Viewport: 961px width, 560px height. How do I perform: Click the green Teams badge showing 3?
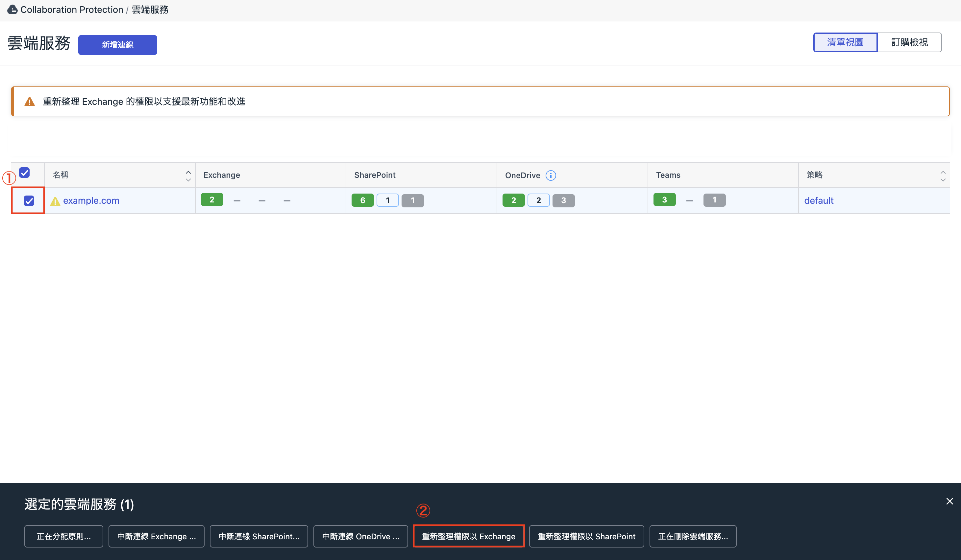(665, 199)
